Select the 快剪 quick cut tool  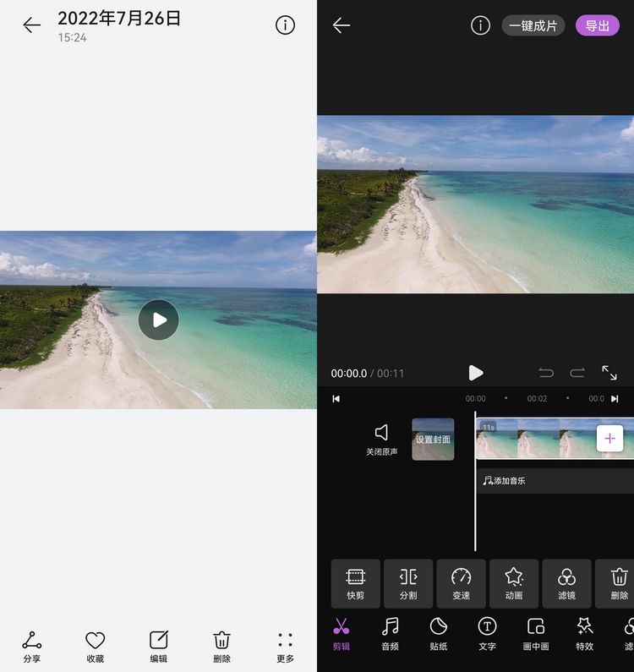[355, 584]
